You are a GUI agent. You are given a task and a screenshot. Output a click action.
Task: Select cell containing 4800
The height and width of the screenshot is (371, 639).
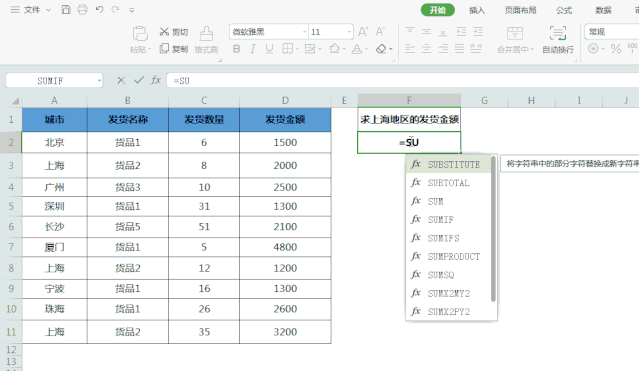(285, 247)
